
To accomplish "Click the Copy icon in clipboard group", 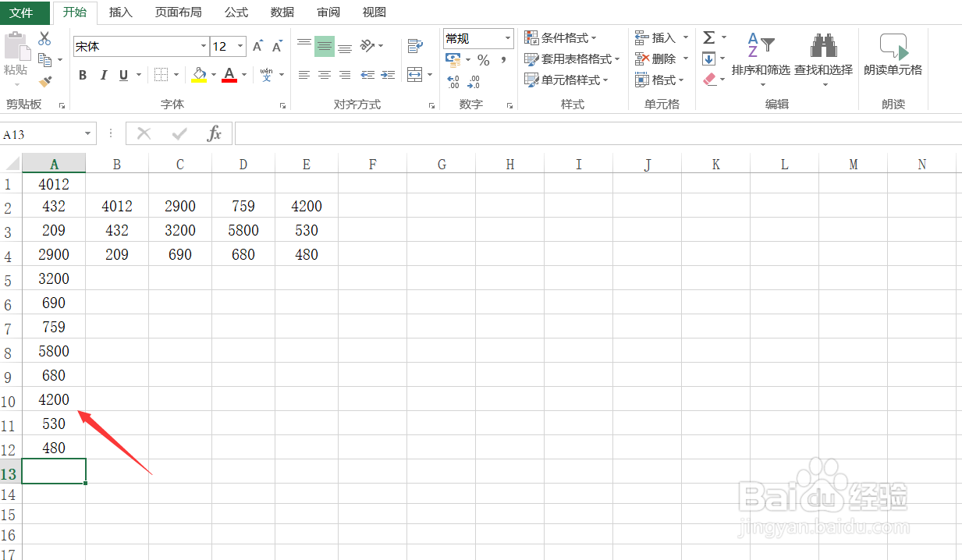I will point(44,60).
